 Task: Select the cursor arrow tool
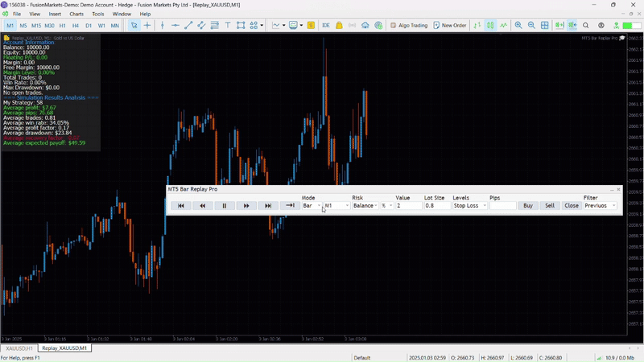click(134, 26)
